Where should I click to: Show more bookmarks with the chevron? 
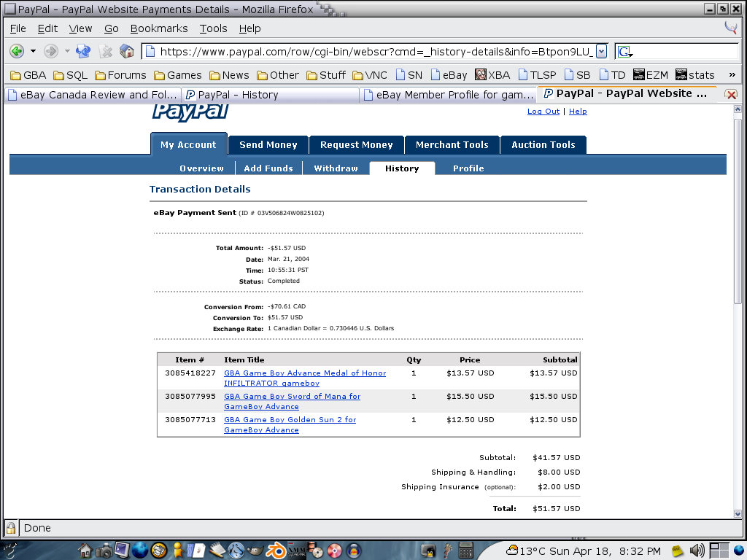click(x=732, y=75)
